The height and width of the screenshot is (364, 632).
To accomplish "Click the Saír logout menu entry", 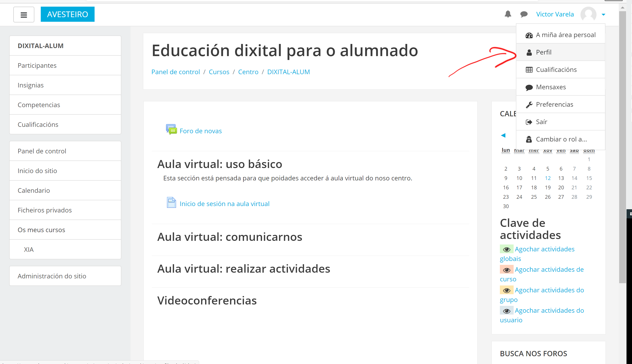I will tap(542, 122).
